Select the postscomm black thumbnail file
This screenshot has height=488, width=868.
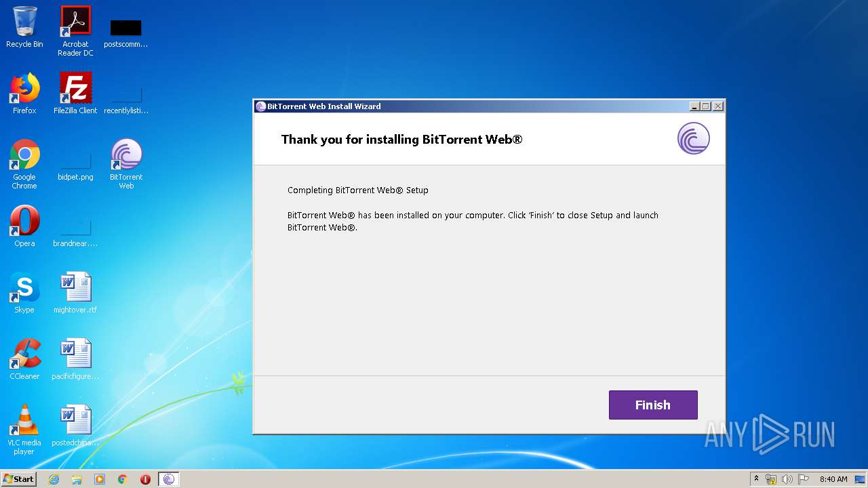click(125, 33)
